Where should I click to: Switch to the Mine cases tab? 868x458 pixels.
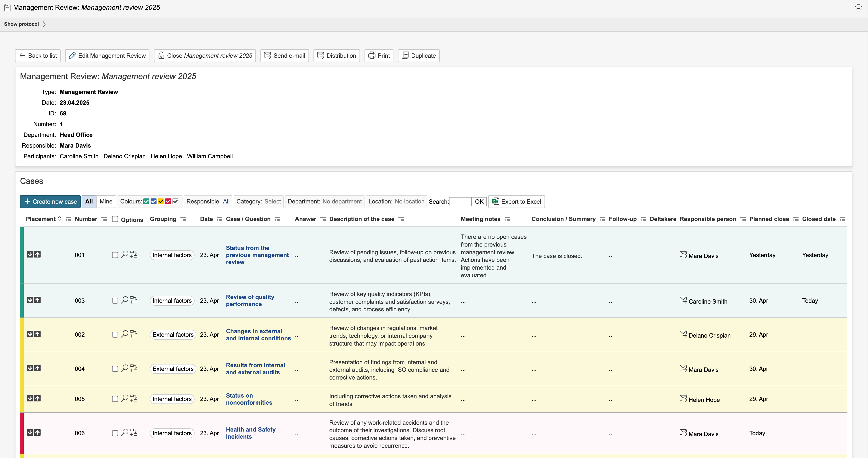pos(106,201)
